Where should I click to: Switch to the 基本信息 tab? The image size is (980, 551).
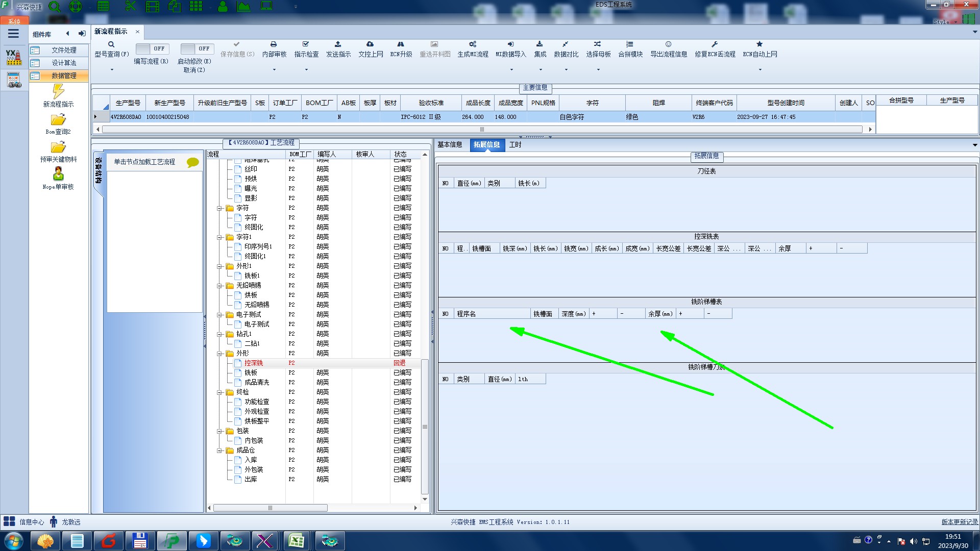click(x=450, y=145)
